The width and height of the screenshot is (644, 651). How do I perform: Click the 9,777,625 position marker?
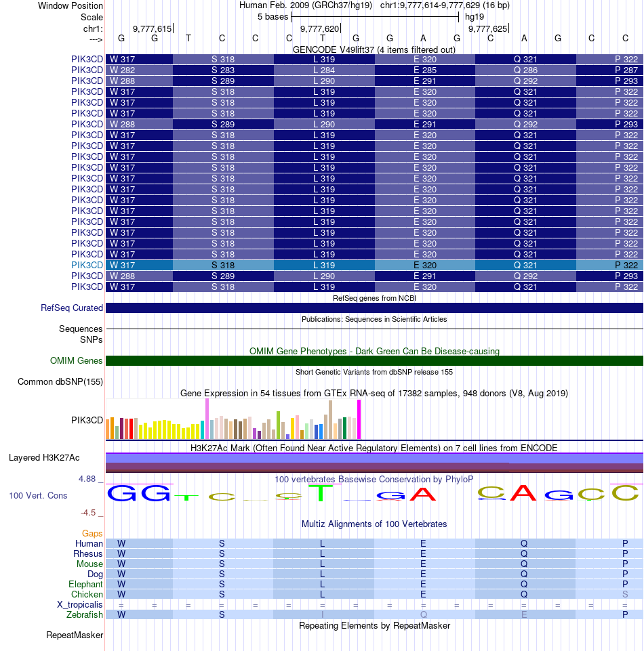pyautogui.click(x=488, y=28)
